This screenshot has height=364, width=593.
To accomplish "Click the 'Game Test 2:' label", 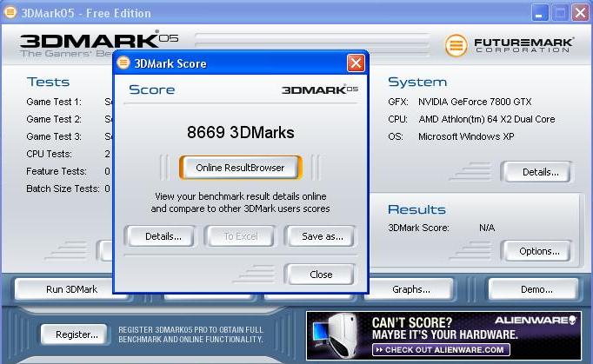I will pos(54,119).
